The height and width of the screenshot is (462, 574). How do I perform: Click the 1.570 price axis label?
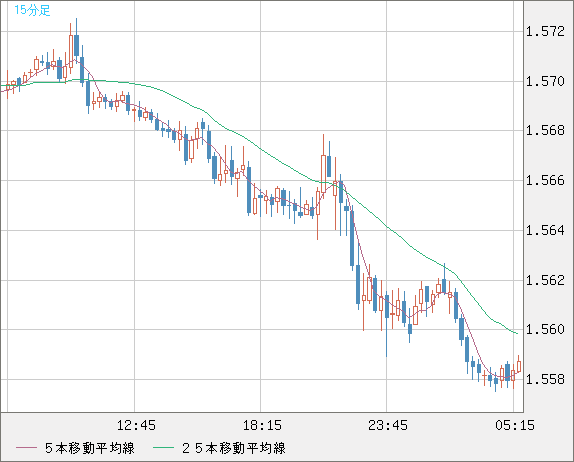click(545, 81)
